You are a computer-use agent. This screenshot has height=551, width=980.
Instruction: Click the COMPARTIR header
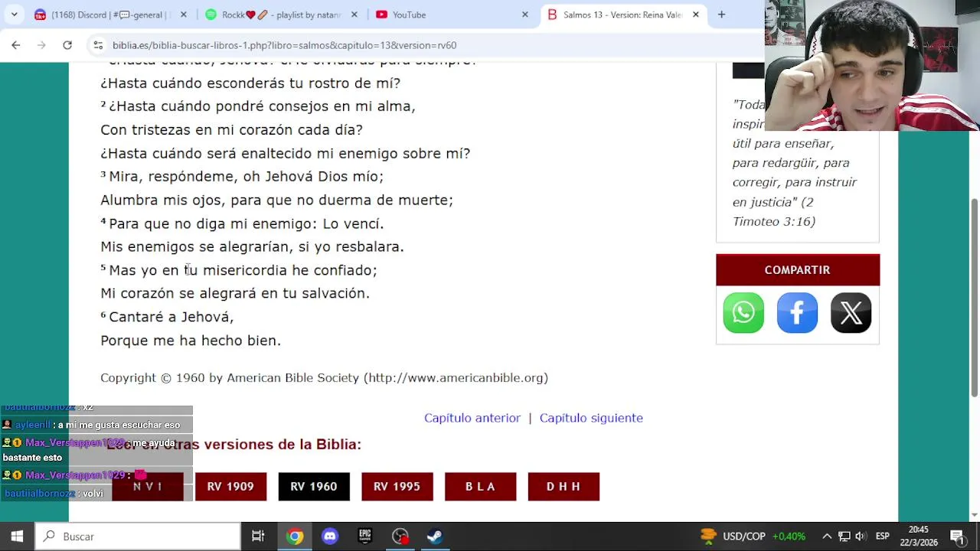click(x=797, y=270)
